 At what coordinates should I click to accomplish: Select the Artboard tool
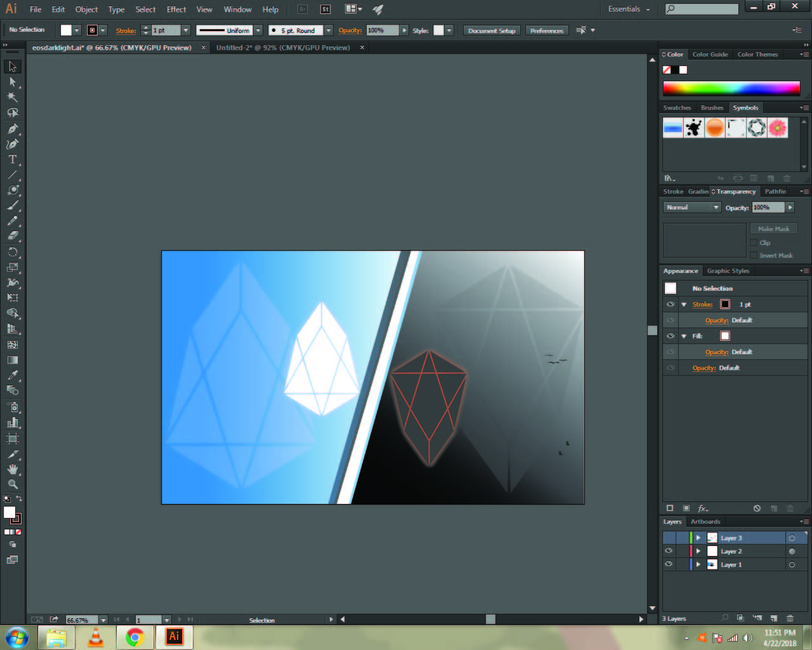(x=13, y=438)
